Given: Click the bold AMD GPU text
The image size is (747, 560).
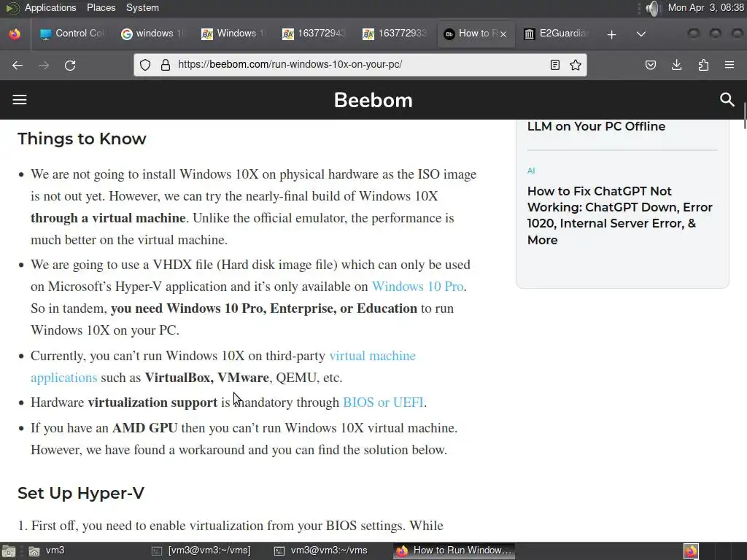Looking at the screenshot, I should click(x=145, y=428).
